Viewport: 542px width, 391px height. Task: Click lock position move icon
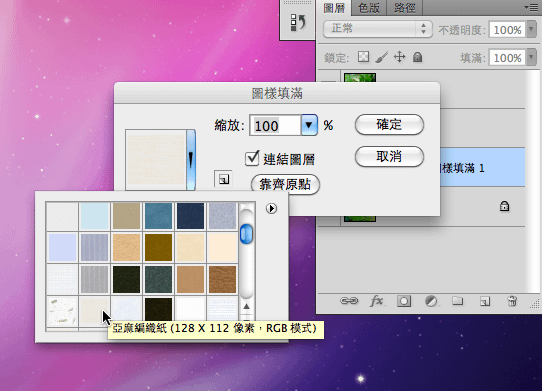400,57
